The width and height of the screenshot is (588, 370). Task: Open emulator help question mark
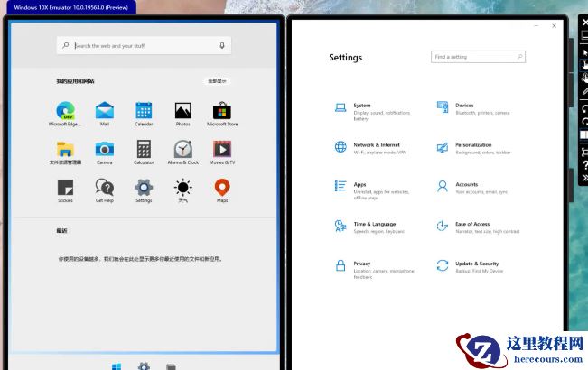(585, 165)
